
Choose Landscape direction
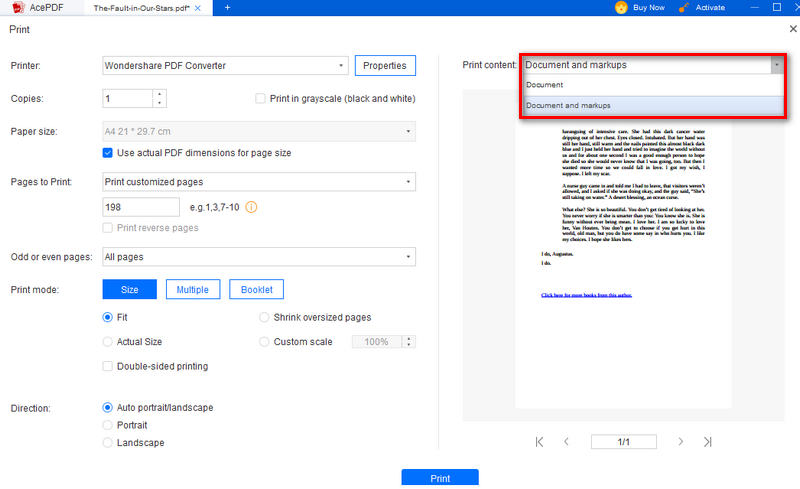coord(108,443)
